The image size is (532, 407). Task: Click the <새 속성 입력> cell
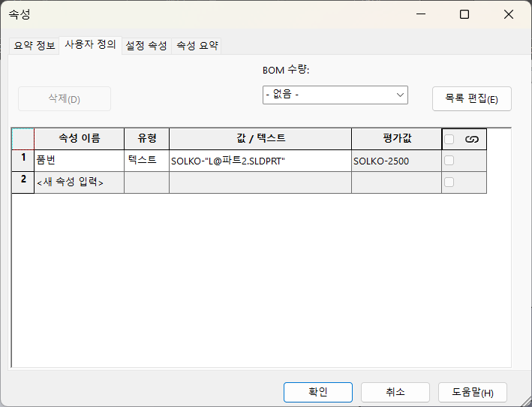coord(79,182)
